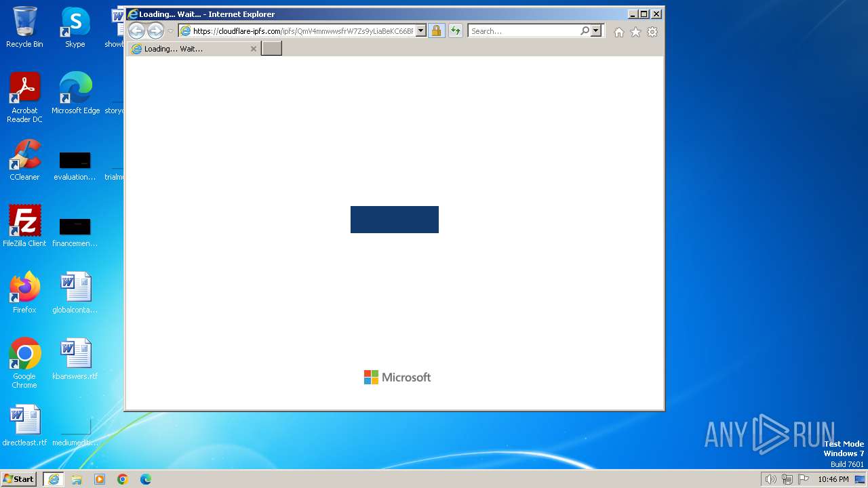
Task: Select the kbanswers.rtf document
Action: (75, 359)
